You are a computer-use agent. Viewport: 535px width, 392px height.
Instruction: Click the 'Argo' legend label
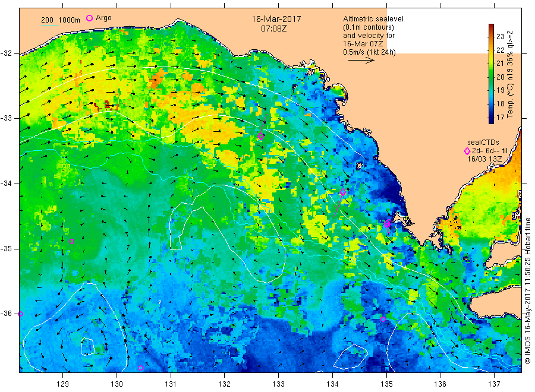pos(103,18)
